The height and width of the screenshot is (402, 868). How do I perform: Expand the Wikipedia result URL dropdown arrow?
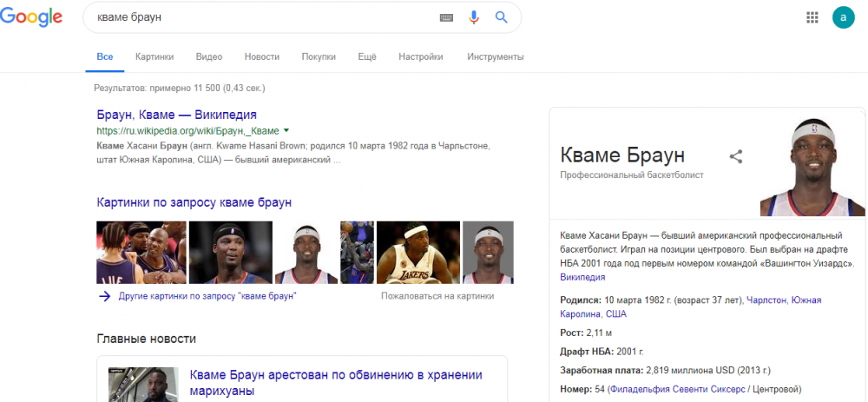[286, 130]
